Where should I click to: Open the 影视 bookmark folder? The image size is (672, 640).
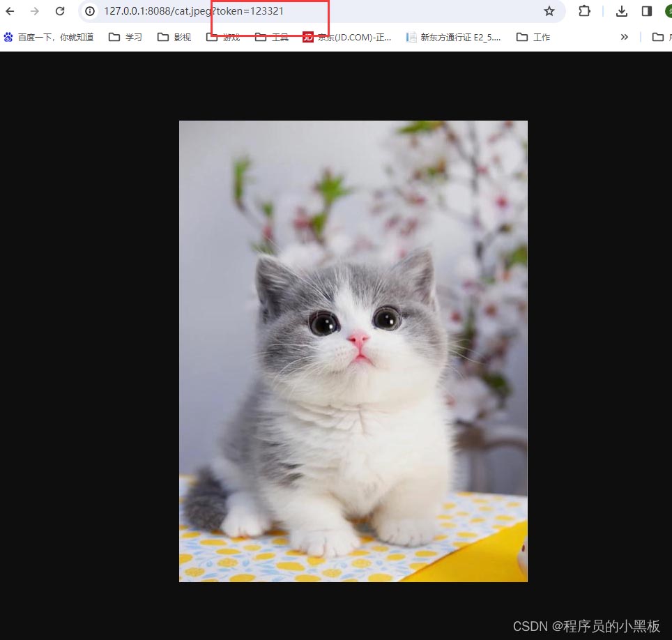pos(174,37)
